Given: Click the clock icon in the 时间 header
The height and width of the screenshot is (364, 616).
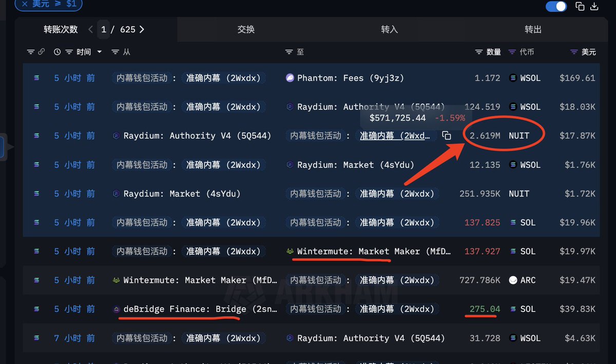Looking at the screenshot, I should [57, 52].
